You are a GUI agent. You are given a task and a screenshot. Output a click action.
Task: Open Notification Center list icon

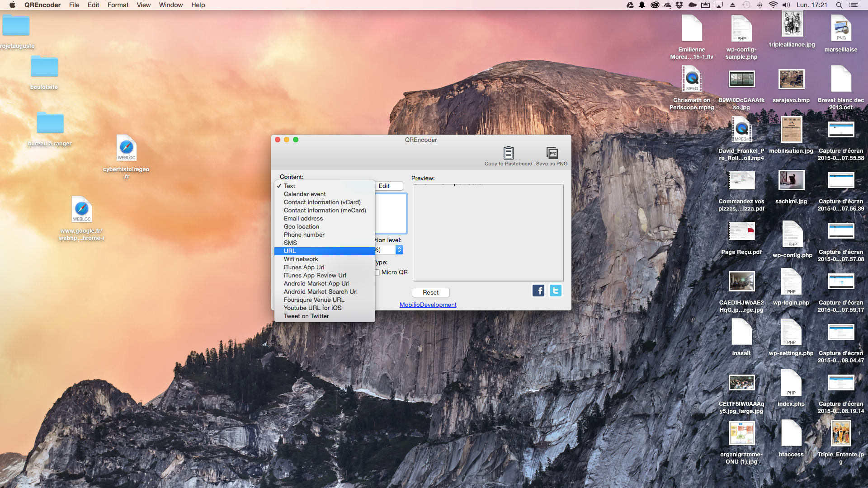(853, 5)
